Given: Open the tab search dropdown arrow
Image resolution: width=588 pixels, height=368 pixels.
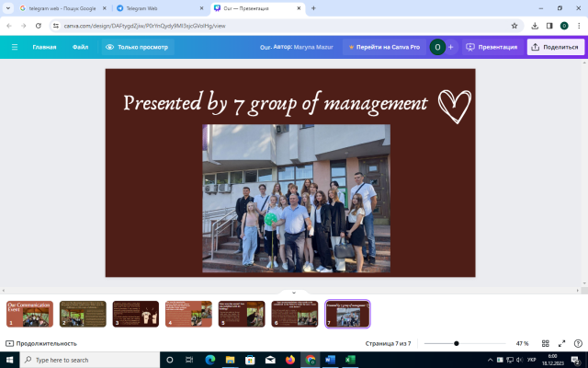Looking at the screenshot, I should pyautogui.click(x=8, y=8).
